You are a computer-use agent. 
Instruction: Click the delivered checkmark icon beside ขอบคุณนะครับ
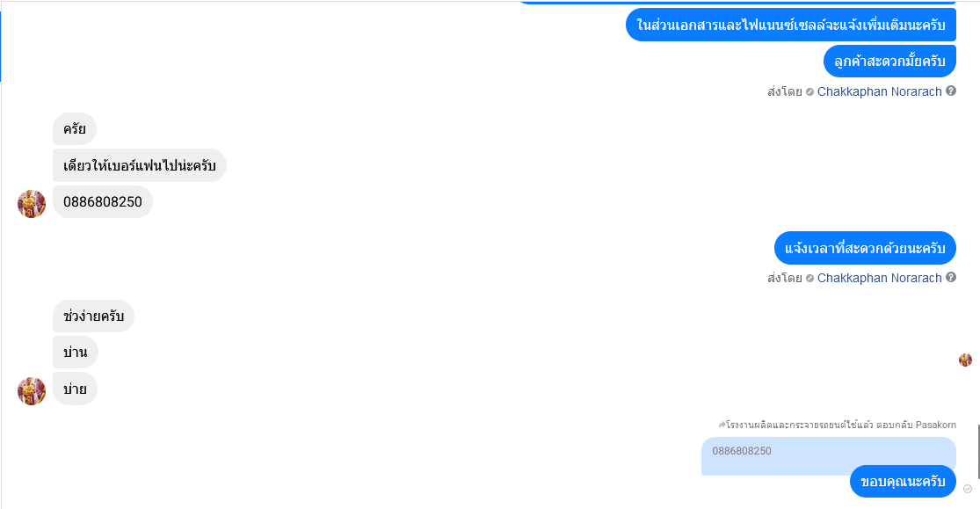968,489
